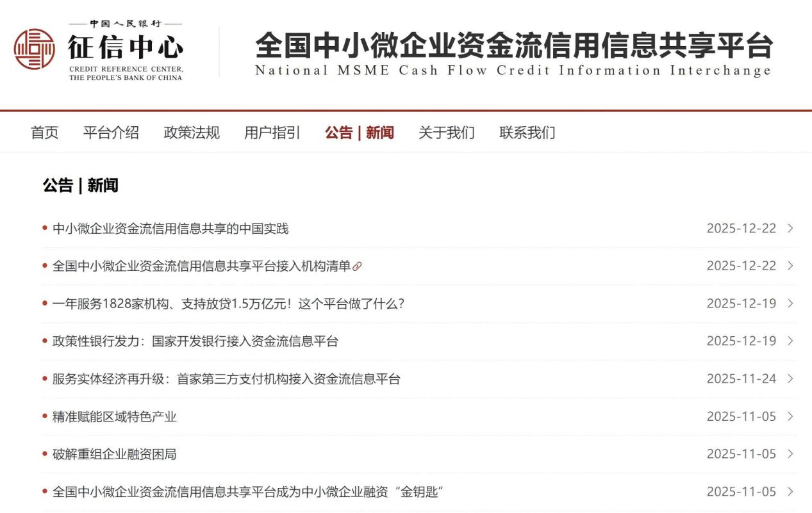Open the 政策法规 navigation item

(192, 133)
